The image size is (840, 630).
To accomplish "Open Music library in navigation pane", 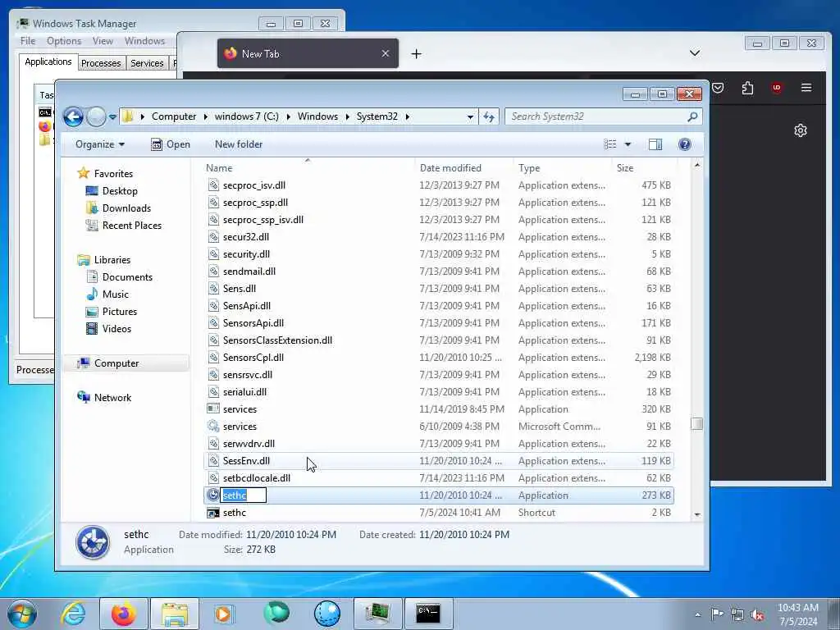I will (115, 294).
